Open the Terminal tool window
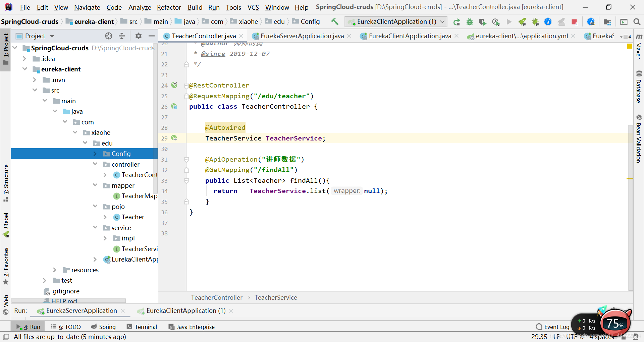The height and width of the screenshot is (342, 644). 142,327
